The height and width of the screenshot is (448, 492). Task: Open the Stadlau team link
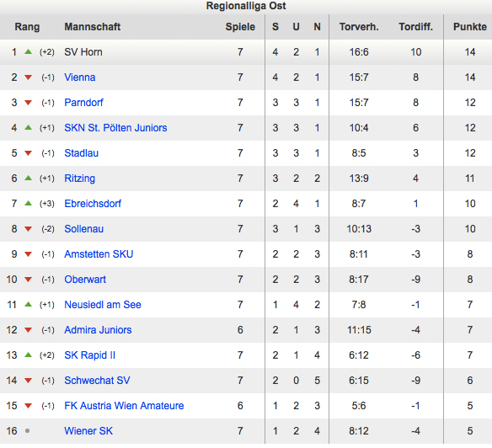pyautogui.click(x=81, y=153)
